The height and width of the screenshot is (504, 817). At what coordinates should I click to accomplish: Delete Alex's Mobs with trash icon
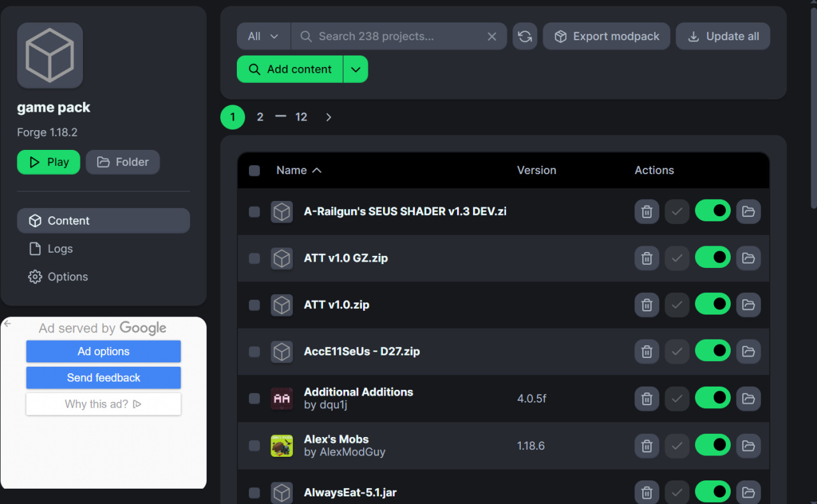[x=647, y=445]
